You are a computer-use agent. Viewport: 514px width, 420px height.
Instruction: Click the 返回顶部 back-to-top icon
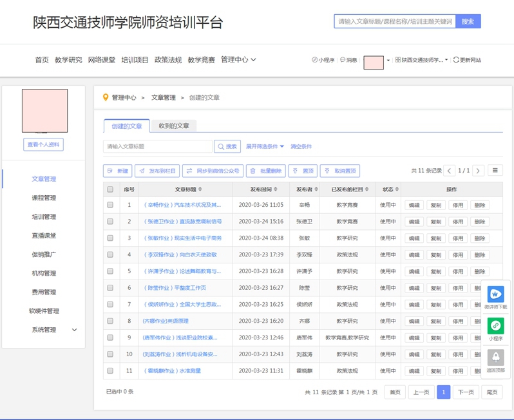click(495, 358)
